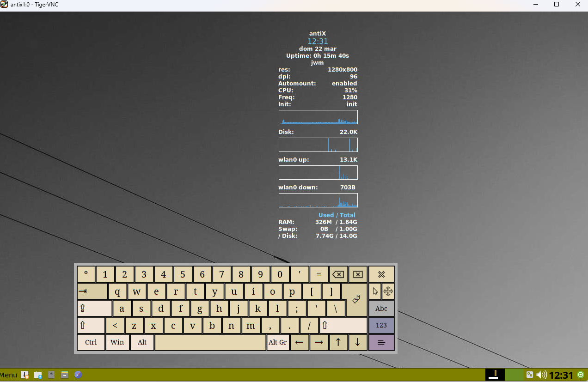
Task: Close the on-screen keyboard with its X key
Action: pos(381,274)
